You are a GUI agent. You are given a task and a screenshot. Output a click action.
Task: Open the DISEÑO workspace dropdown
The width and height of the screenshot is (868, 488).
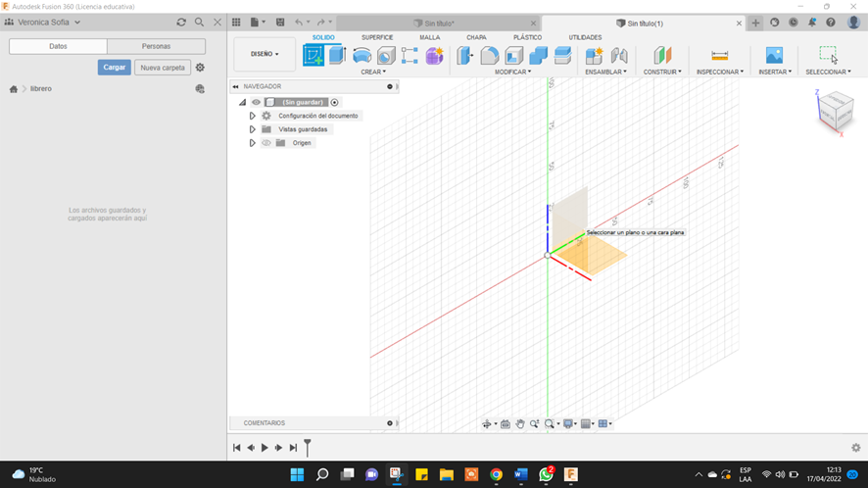pyautogui.click(x=265, y=54)
